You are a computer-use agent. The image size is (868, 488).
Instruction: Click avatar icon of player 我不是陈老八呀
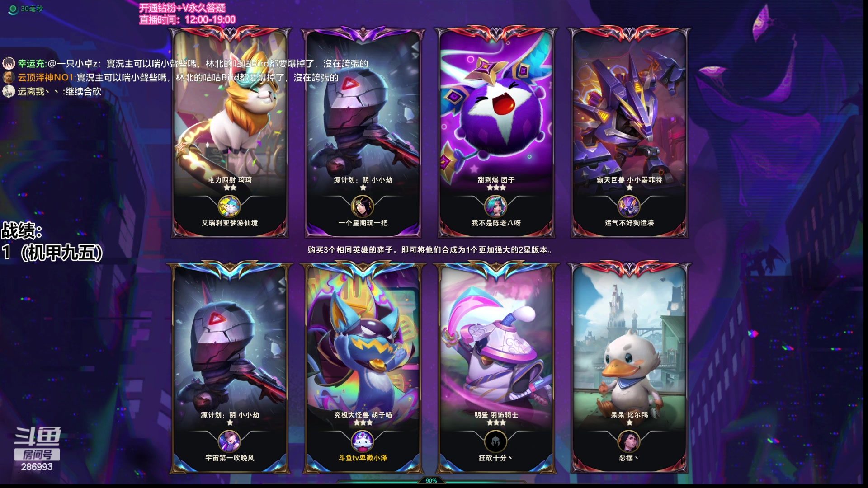pyautogui.click(x=495, y=207)
